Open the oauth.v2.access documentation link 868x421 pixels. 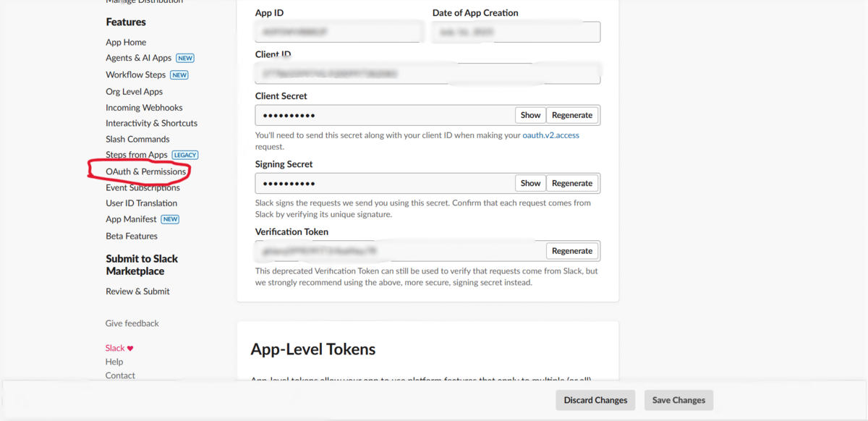coord(550,135)
